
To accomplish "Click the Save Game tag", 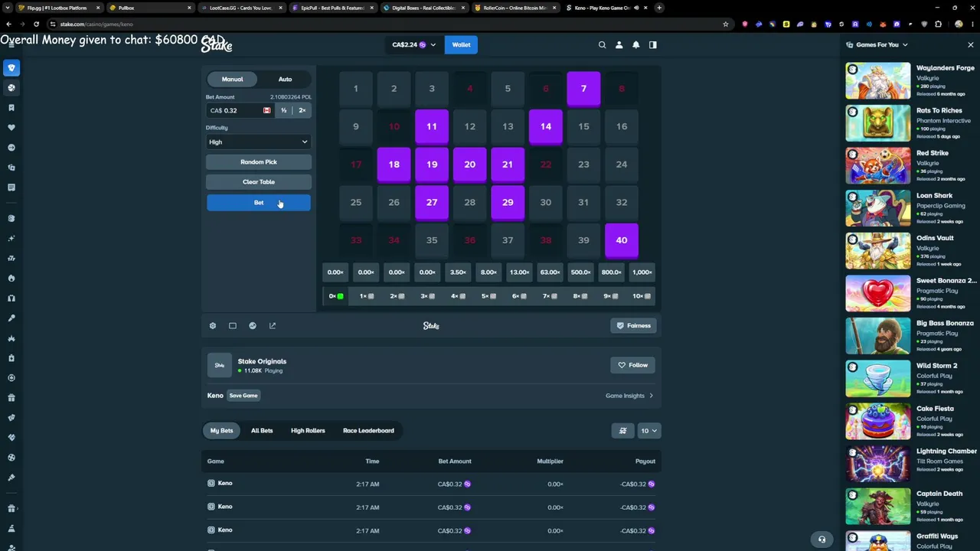I will (243, 396).
